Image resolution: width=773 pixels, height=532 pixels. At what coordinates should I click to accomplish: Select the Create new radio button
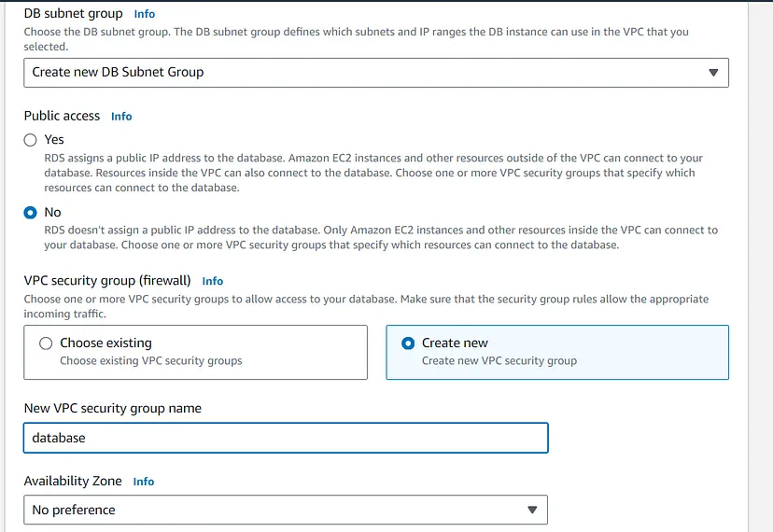click(x=407, y=343)
